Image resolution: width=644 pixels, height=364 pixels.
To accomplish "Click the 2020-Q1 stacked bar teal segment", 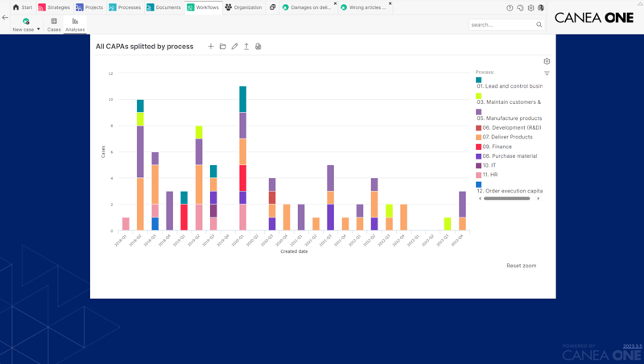I will tap(243, 99).
